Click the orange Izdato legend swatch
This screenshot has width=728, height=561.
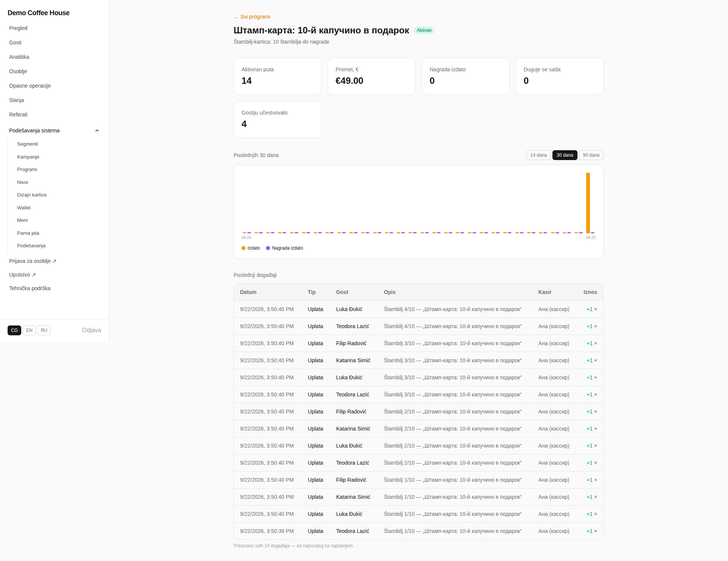(243, 248)
